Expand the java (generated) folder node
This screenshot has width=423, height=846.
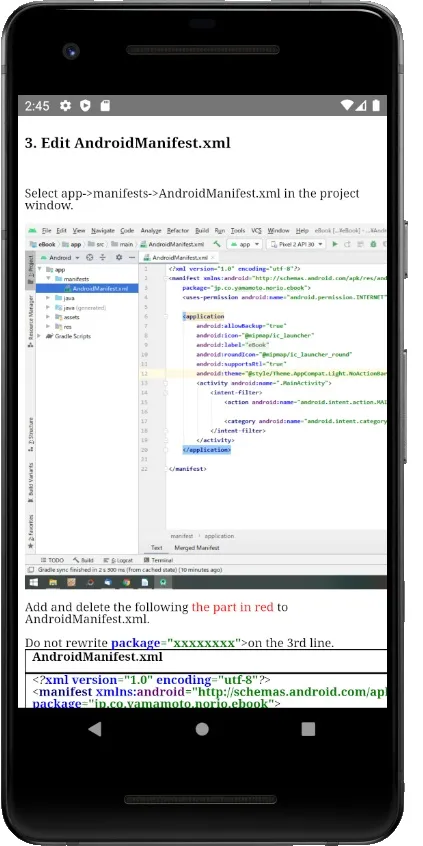point(49,308)
